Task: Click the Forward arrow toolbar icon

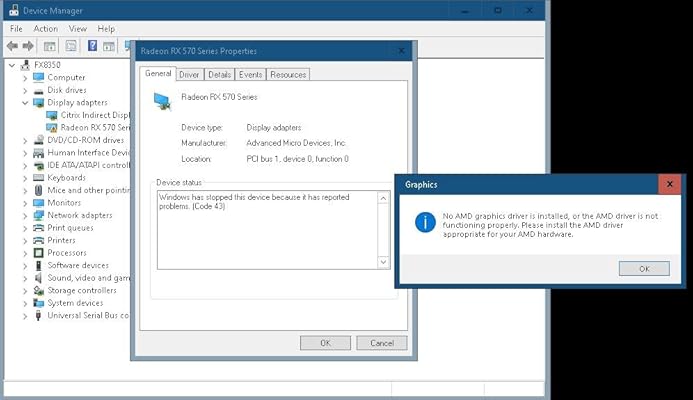Action: [x=28, y=46]
